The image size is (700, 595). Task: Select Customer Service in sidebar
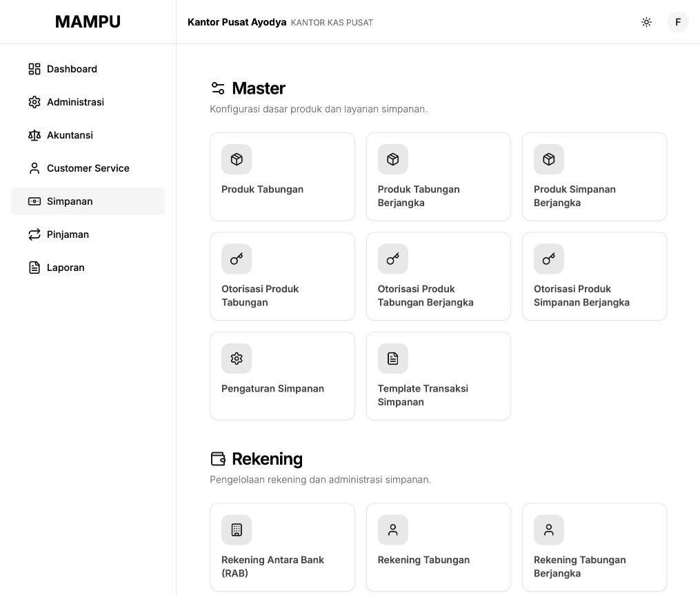(88, 168)
